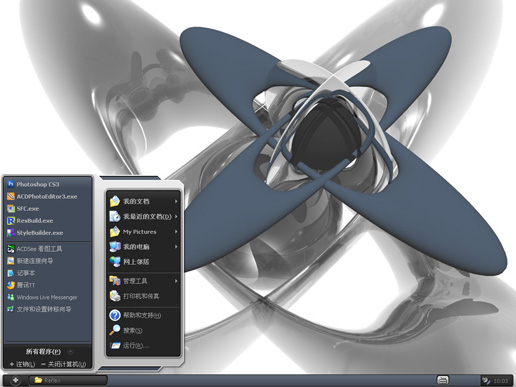Screen dimensions: 516x387
Task: Expand 我的文档 submenu arrow
Action: 176,201
